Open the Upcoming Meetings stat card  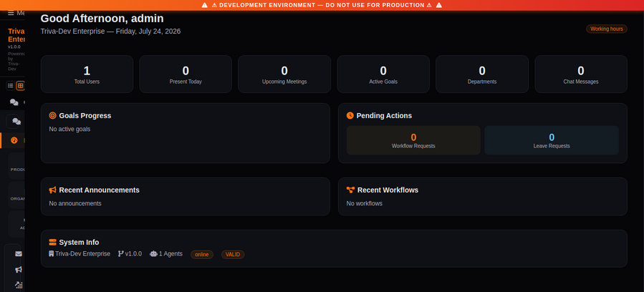click(284, 74)
